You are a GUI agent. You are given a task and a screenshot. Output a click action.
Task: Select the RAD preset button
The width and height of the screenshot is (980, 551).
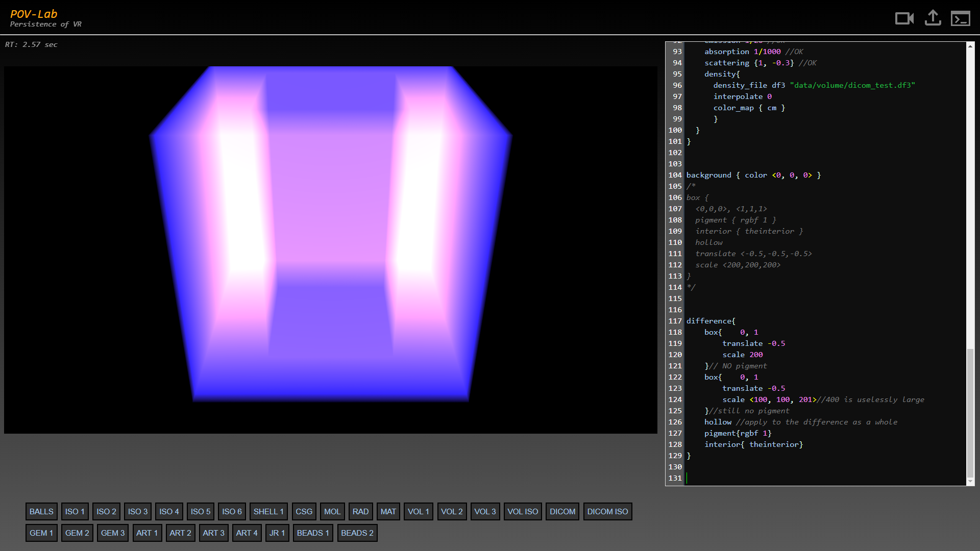pos(360,511)
